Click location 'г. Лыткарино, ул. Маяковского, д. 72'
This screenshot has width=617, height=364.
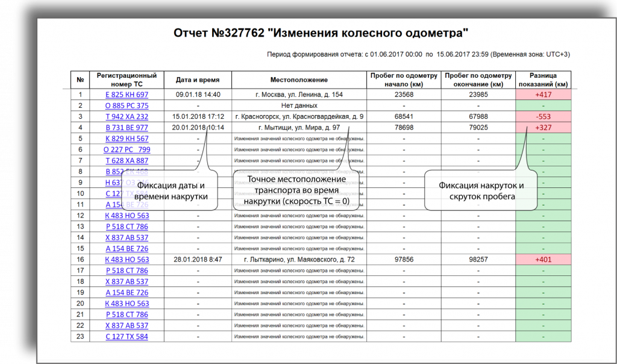tap(299, 260)
